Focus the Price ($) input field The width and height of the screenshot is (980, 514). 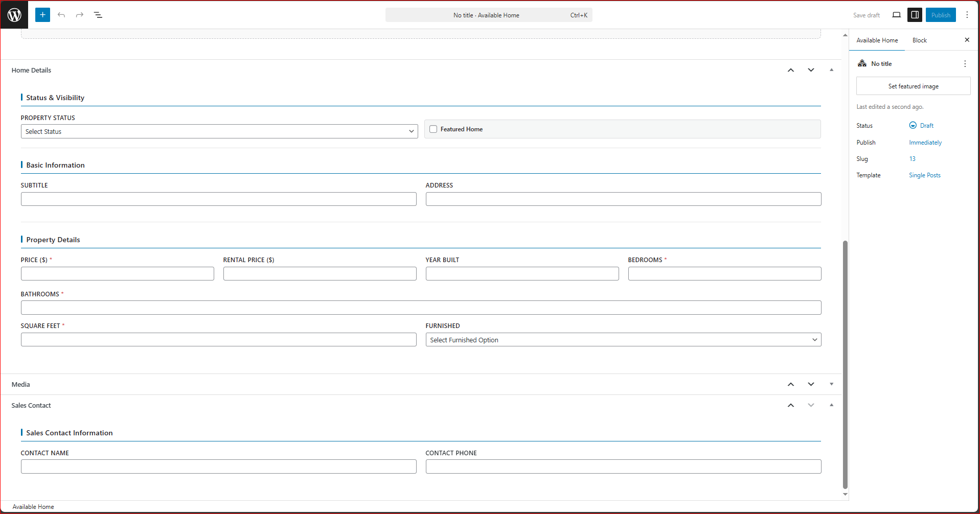(x=117, y=274)
